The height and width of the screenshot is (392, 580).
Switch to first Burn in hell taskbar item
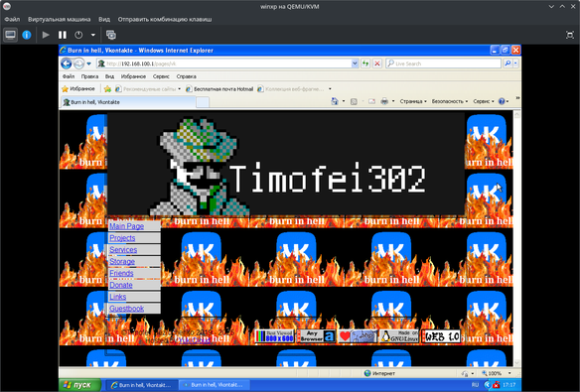pyautogui.click(x=141, y=385)
